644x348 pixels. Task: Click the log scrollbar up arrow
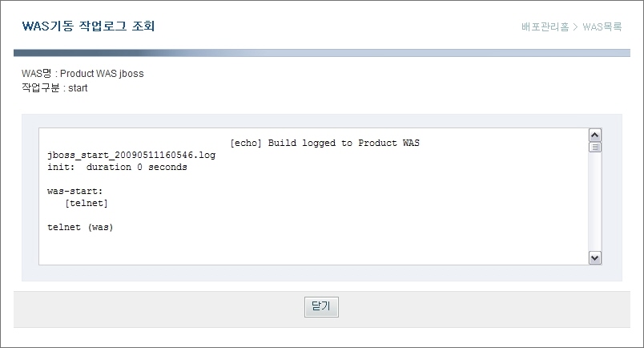[594, 135]
